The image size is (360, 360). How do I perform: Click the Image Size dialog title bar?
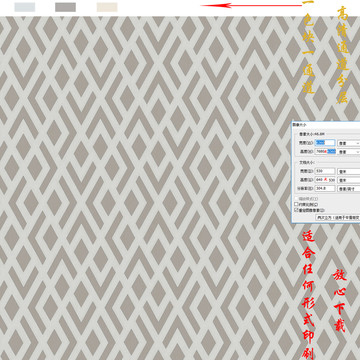pyautogui.click(x=326, y=124)
